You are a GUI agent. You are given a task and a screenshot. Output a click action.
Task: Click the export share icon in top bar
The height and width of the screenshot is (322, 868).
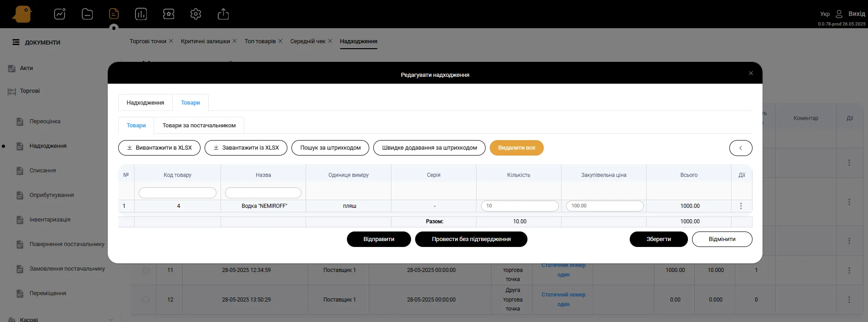click(223, 14)
